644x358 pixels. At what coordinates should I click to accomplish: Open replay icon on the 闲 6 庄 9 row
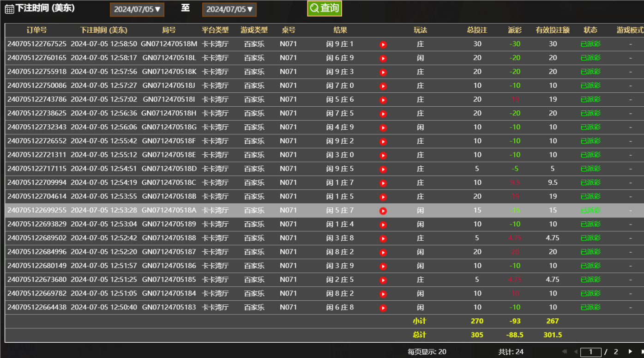pyautogui.click(x=383, y=58)
